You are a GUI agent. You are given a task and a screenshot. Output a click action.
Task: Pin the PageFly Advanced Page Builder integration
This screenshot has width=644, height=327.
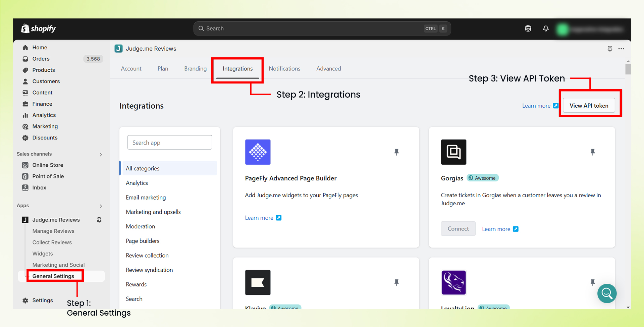pyautogui.click(x=396, y=152)
